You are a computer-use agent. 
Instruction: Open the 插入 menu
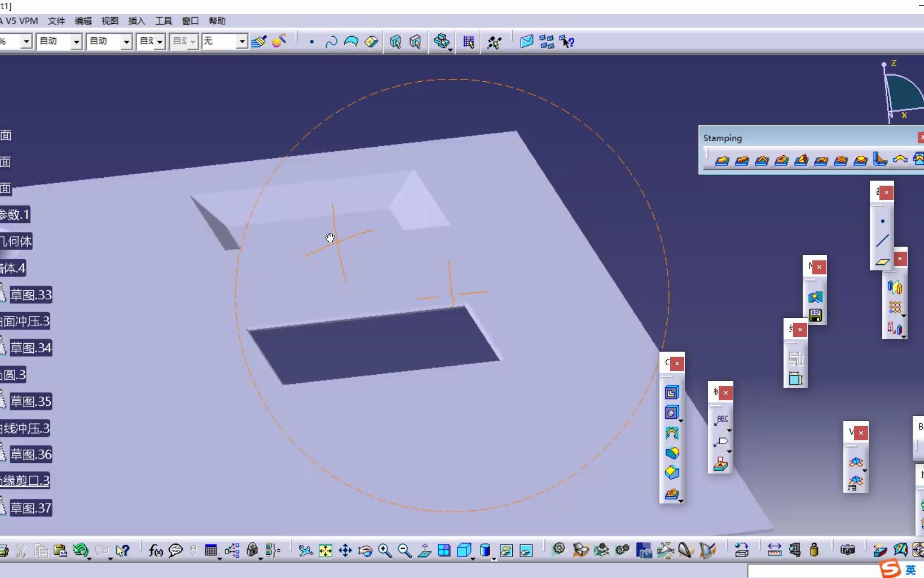point(137,21)
